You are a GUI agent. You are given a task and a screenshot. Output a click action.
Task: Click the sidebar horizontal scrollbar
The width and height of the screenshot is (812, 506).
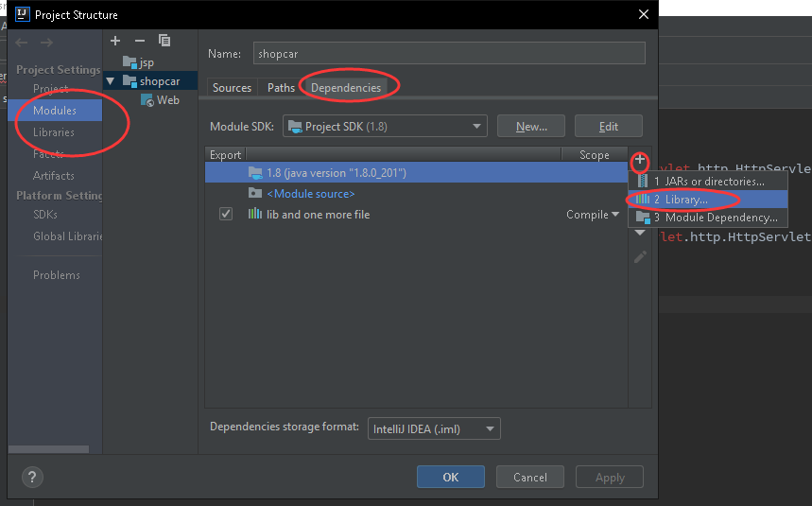(48, 449)
